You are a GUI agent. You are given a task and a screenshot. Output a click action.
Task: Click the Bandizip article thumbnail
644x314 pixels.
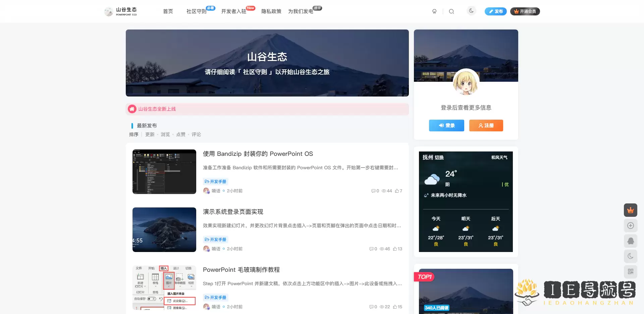164,172
